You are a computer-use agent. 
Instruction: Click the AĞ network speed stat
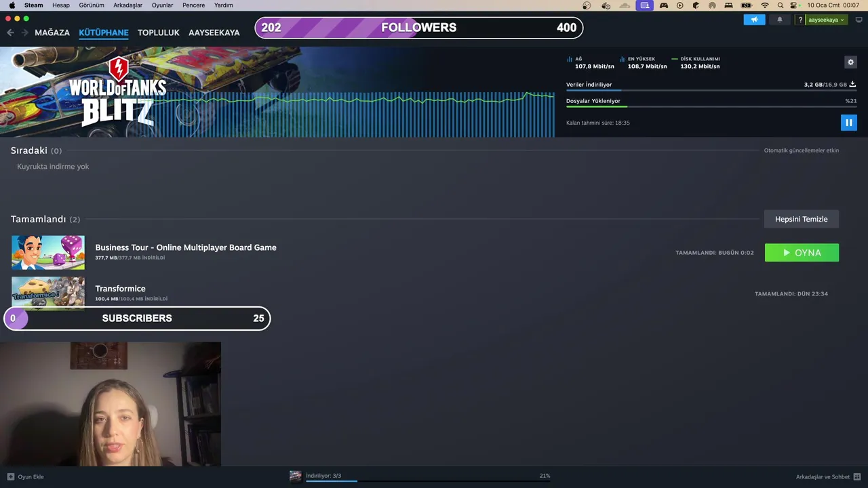(x=591, y=63)
